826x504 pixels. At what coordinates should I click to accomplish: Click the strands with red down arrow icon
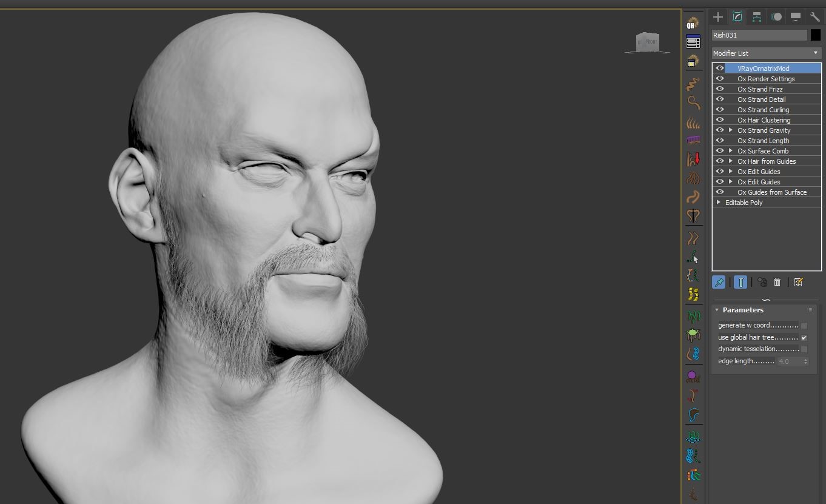[x=693, y=160]
